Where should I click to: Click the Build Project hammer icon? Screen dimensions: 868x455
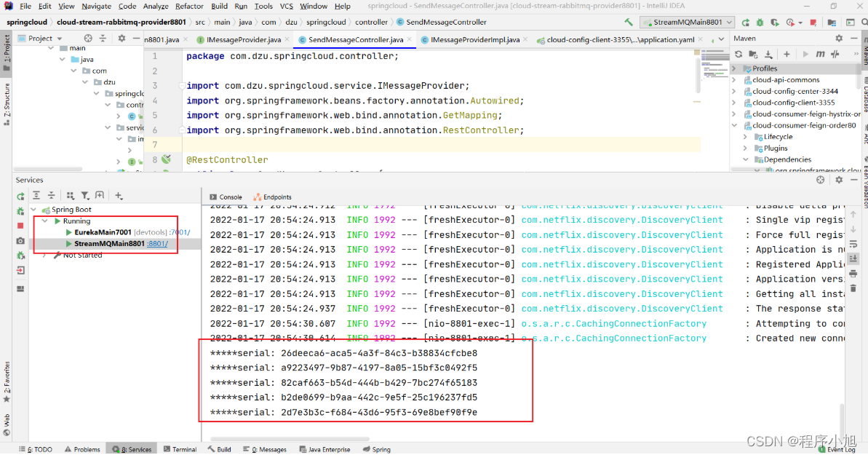[629, 22]
